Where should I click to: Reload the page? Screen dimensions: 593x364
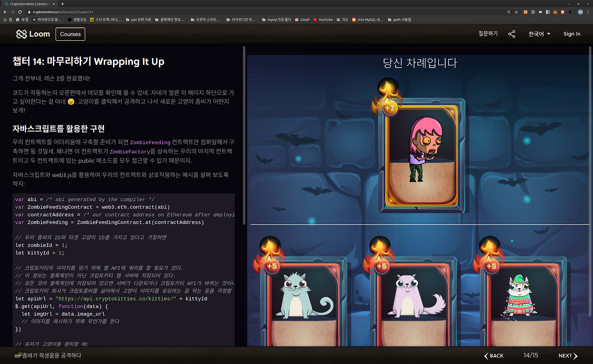(20, 12)
